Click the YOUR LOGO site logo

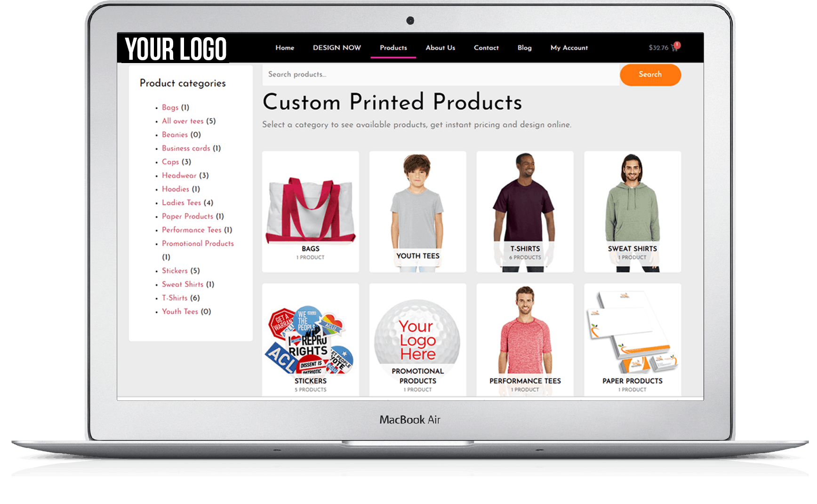(176, 48)
